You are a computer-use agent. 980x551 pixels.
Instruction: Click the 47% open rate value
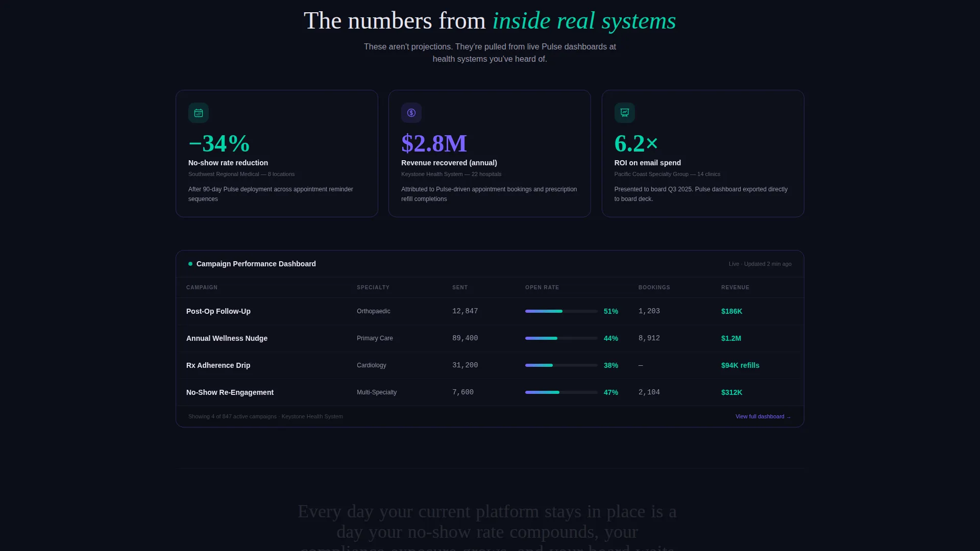tap(611, 392)
